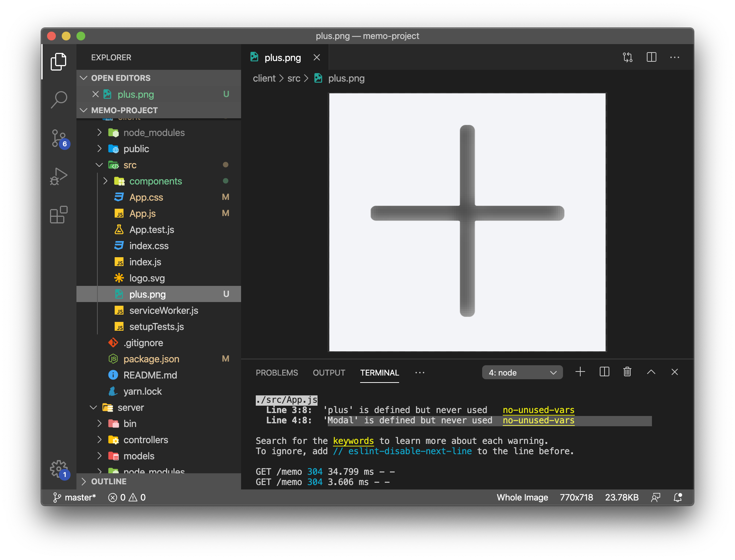
Task: Open Source Control view with 6 changes
Action: tap(59, 139)
